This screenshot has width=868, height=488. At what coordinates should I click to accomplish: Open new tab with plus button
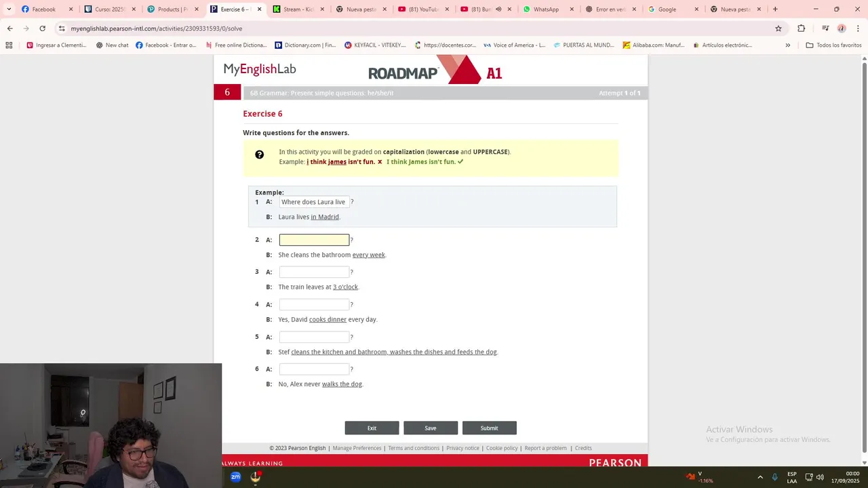775,9
